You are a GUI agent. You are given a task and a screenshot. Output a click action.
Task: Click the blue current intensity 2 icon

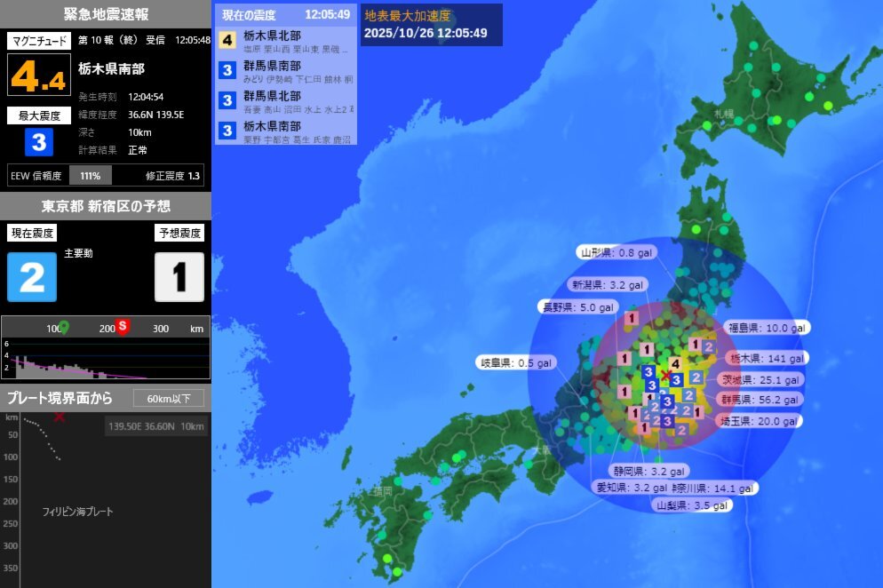pos(31,277)
